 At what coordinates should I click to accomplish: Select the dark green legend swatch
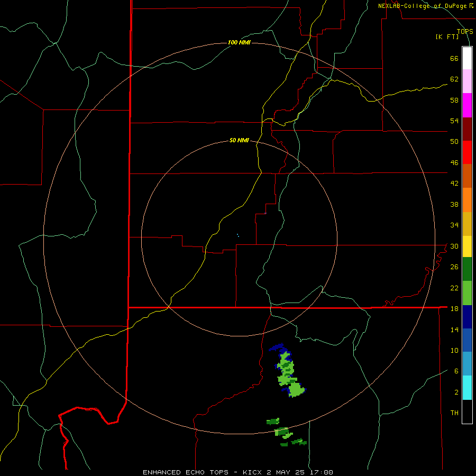click(x=467, y=269)
